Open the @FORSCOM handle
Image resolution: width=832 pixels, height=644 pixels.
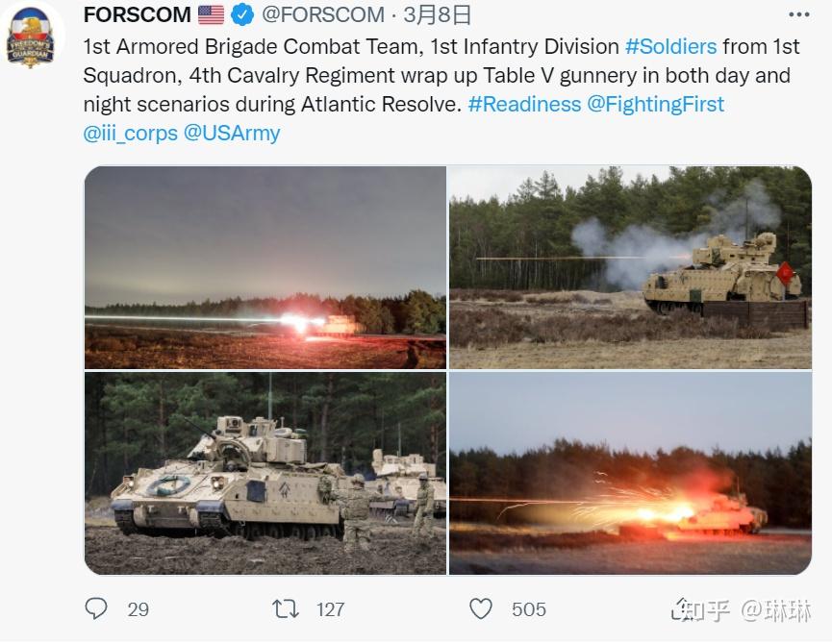coord(322,14)
